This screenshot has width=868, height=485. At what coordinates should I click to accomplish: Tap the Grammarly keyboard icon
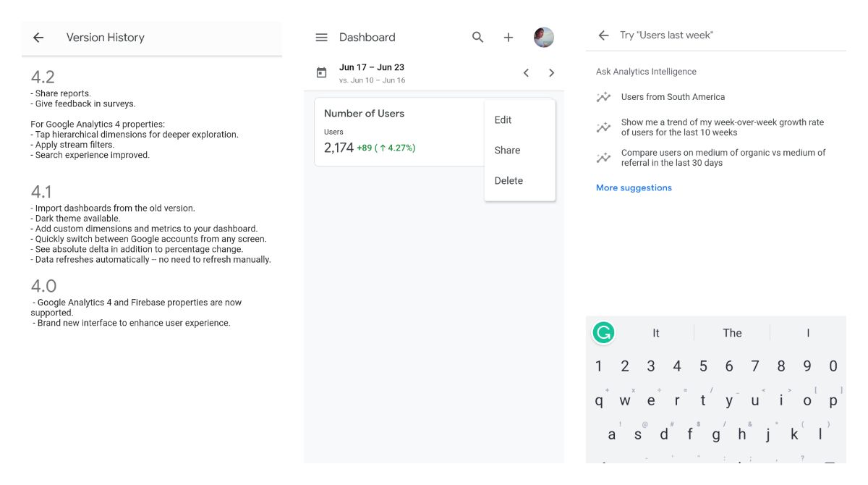point(603,333)
